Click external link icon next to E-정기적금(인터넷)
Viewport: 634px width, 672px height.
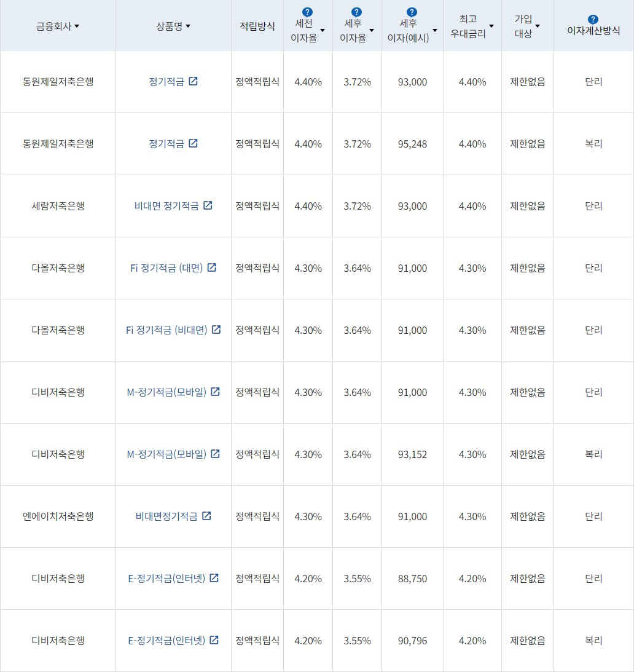215,578
